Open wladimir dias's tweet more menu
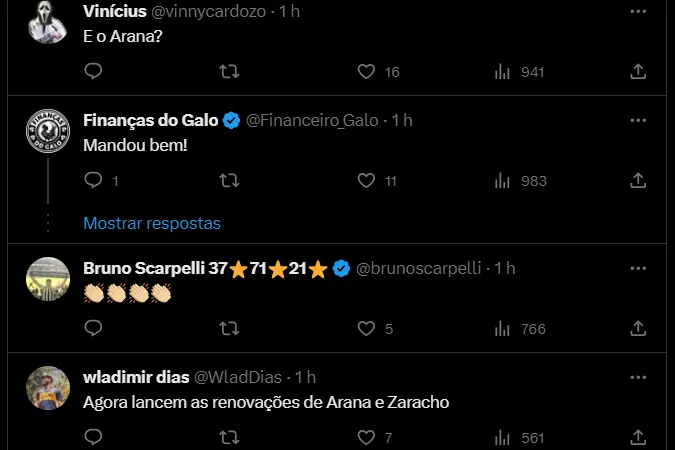 pyautogui.click(x=638, y=376)
